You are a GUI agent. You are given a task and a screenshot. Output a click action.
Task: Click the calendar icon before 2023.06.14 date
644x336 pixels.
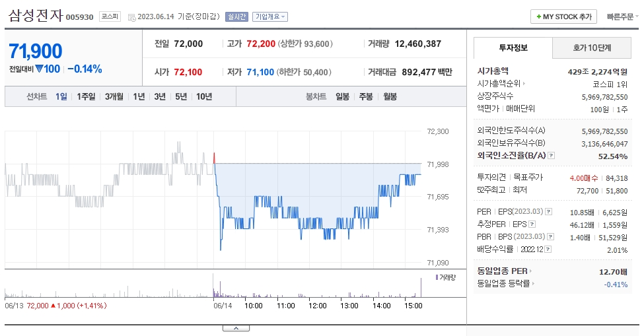click(132, 17)
